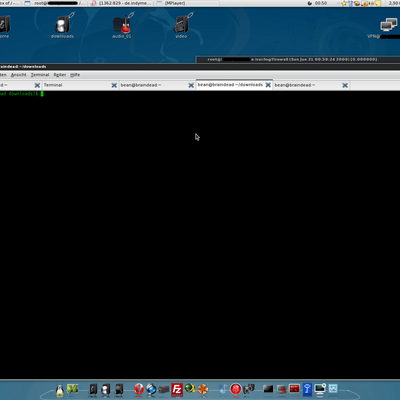Open the blue globe browser icon in dock
Viewport: 400px width, 400px height.
pos(151,389)
